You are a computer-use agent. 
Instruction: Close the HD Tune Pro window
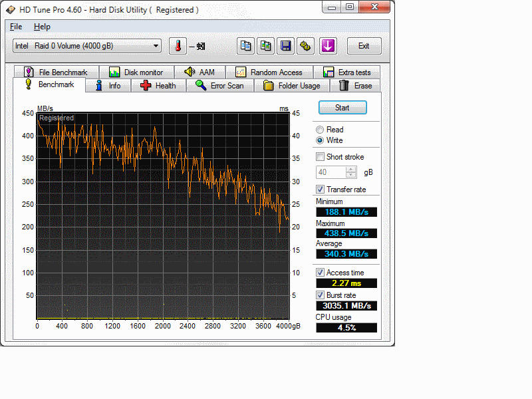374,7
